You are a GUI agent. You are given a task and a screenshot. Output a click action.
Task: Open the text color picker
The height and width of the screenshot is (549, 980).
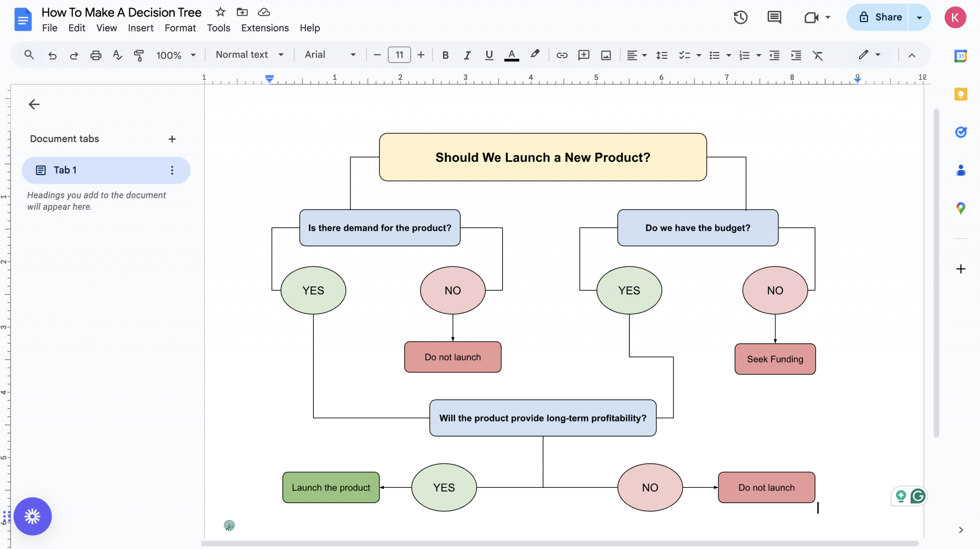coord(511,55)
